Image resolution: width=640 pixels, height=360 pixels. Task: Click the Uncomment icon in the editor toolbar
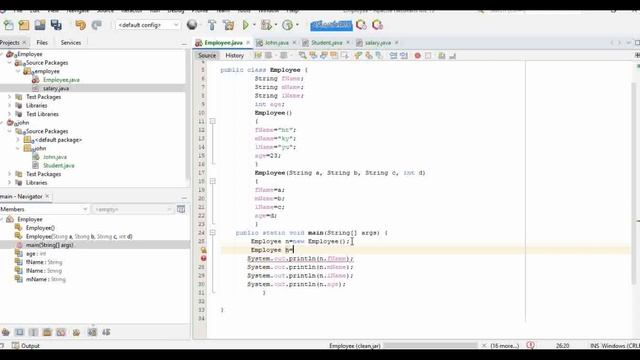452,56
